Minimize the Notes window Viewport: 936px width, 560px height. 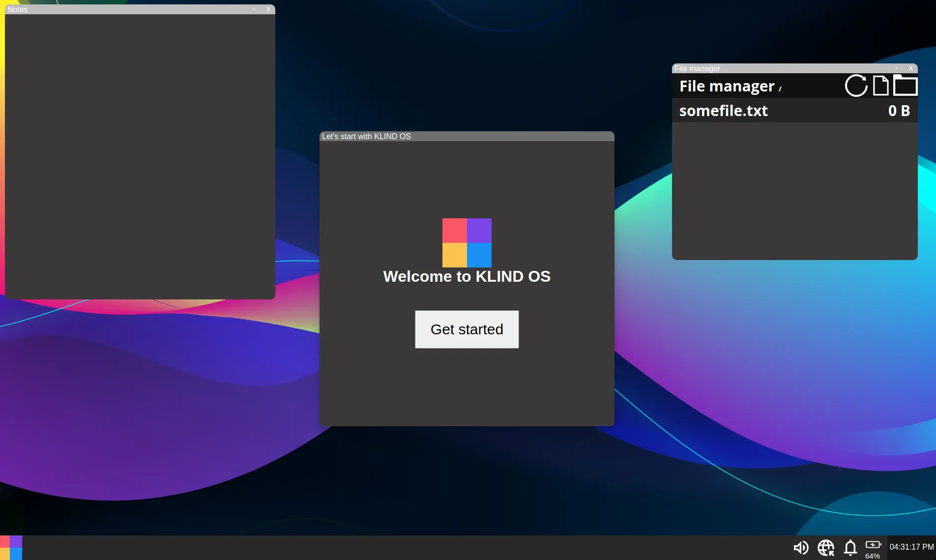pos(254,9)
